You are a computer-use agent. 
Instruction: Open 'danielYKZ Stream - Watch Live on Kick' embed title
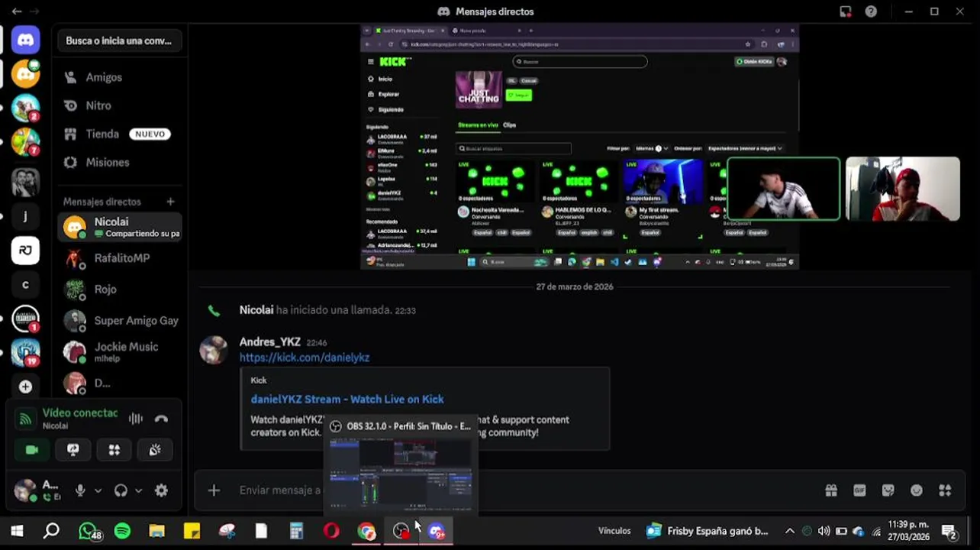coord(347,399)
